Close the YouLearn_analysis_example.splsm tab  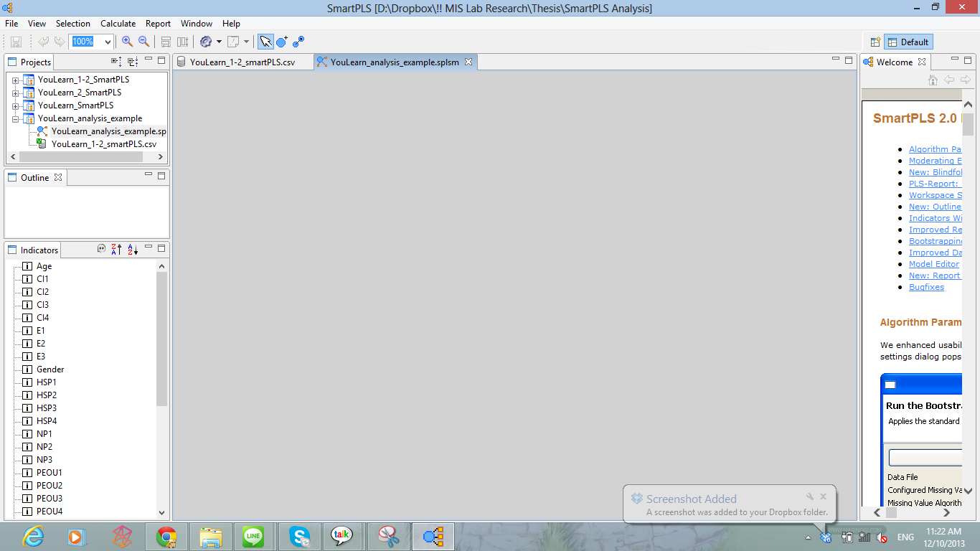click(468, 62)
